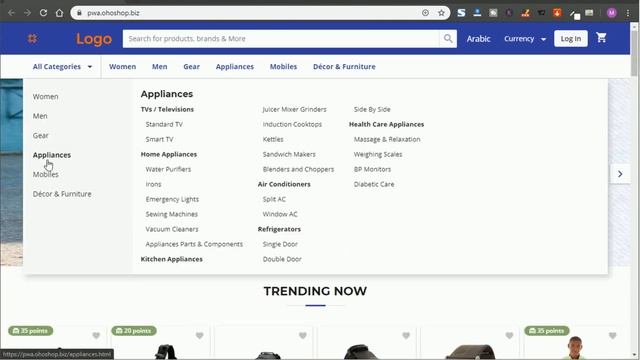
Task: Open Weighing Scales link
Action: coord(378,154)
